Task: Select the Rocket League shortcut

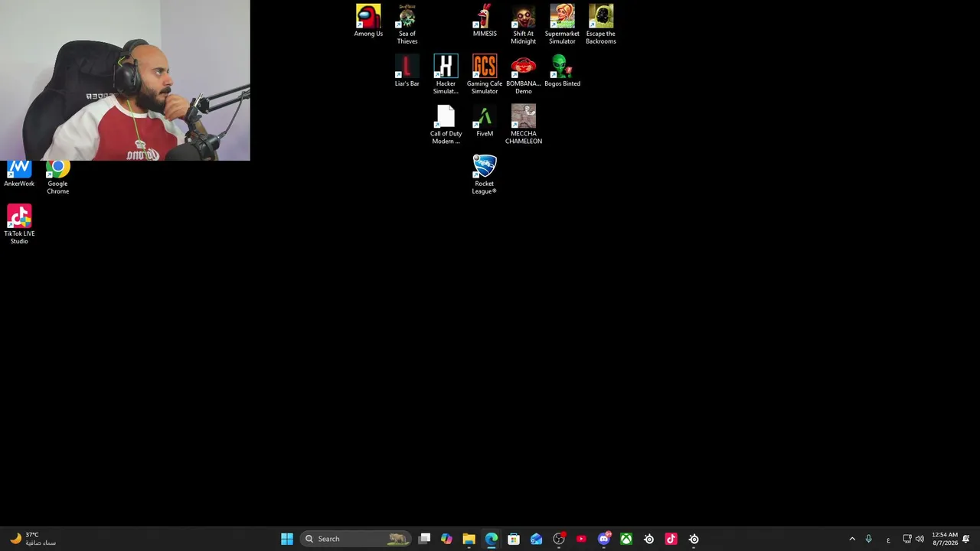Action: (x=485, y=174)
